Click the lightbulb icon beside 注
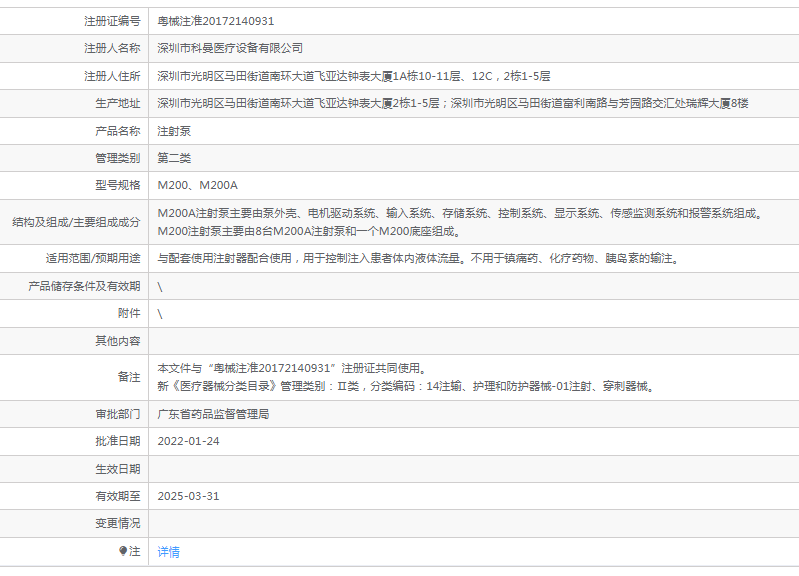Screen dimensions: 799x576 [123, 551]
